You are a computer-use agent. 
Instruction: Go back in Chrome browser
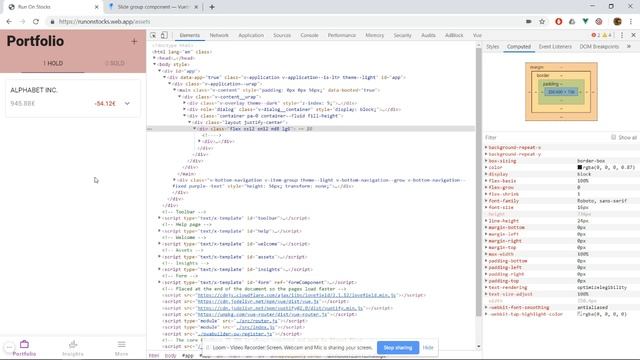[9, 22]
